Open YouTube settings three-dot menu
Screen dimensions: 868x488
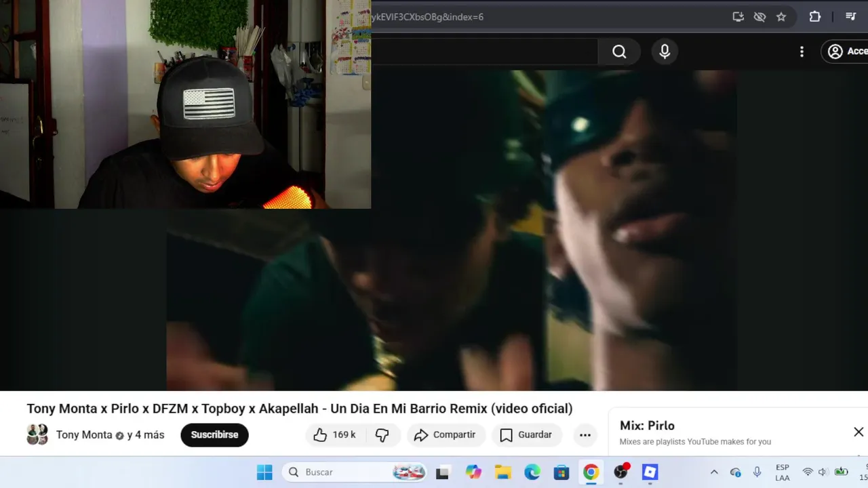point(802,52)
